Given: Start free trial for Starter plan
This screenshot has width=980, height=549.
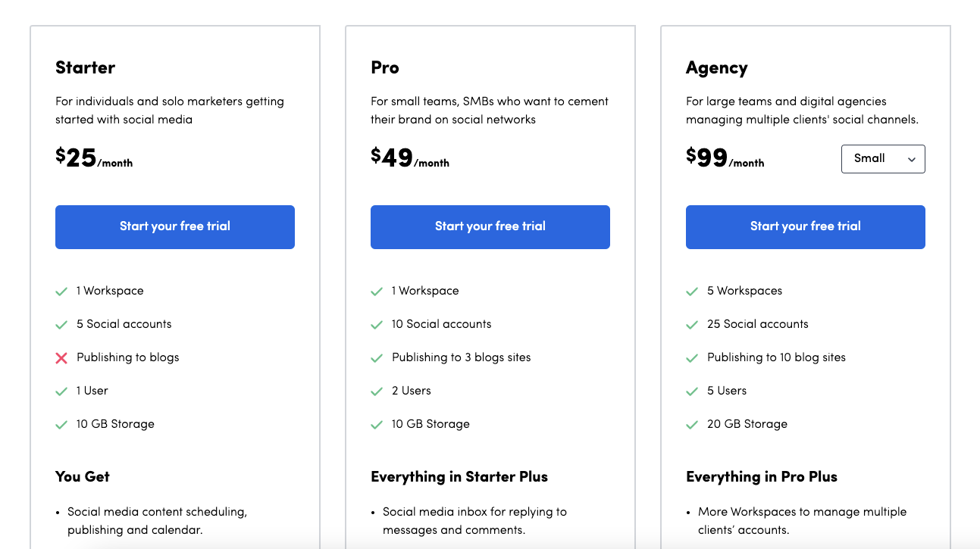Looking at the screenshot, I should (175, 226).
